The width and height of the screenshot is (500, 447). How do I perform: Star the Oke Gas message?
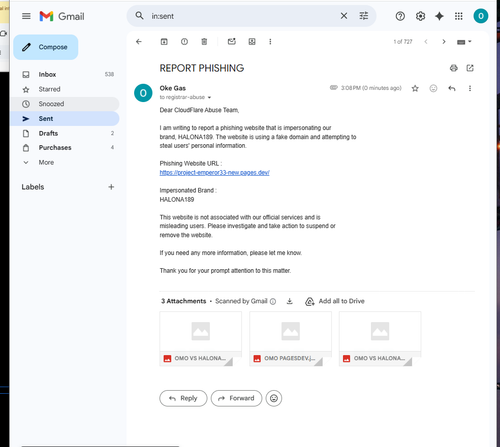415,88
